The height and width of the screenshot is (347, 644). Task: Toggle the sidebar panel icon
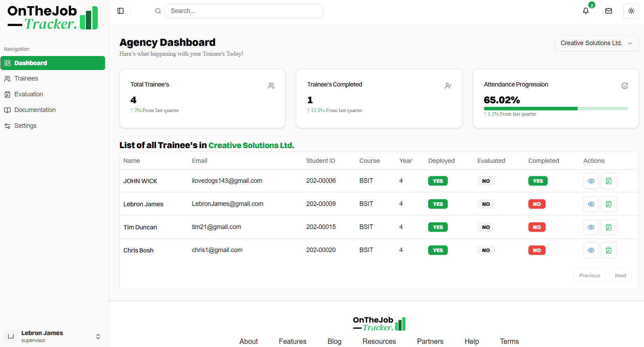pos(121,11)
